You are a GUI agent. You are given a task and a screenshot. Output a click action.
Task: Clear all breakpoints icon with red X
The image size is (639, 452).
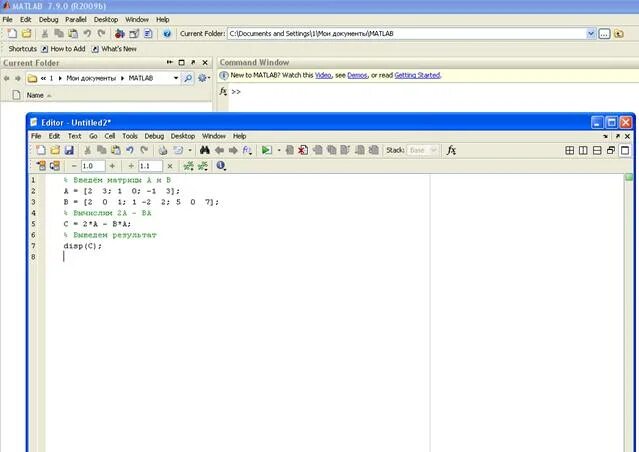[x=303, y=150]
